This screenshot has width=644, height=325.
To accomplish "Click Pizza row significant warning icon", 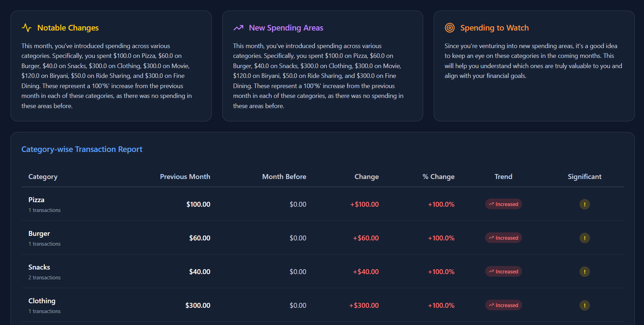I will (584, 204).
